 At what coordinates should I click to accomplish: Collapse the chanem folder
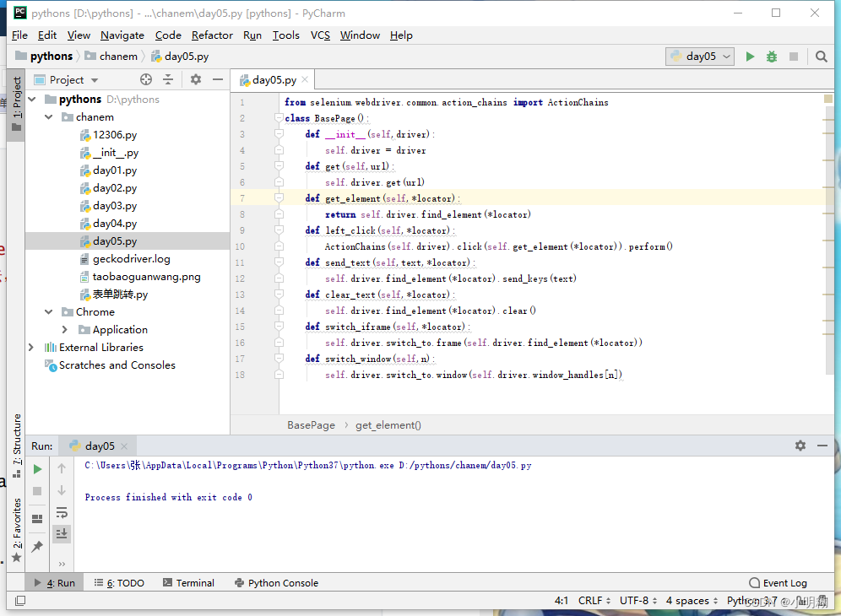point(48,116)
